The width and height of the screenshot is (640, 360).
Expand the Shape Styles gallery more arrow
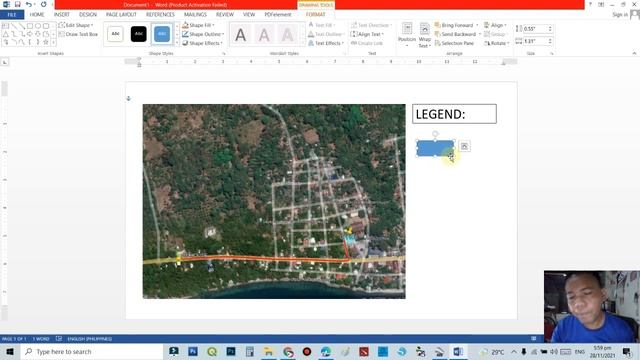coord(177,42)
